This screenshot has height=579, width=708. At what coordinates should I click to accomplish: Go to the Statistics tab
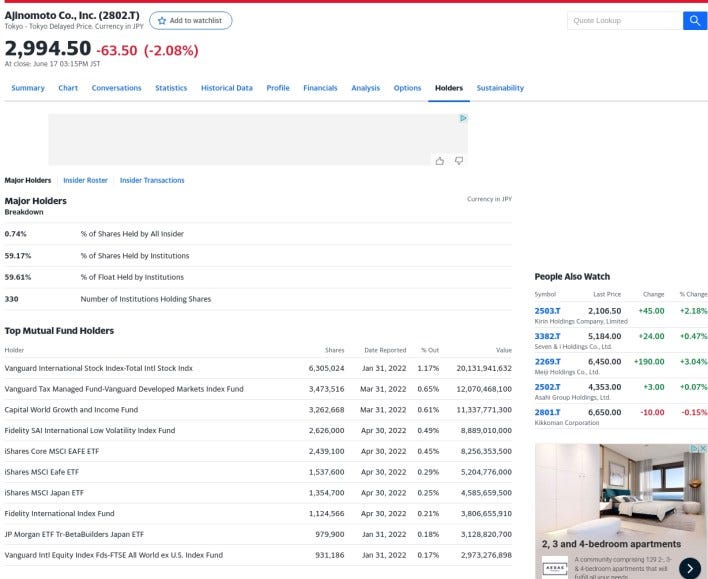coord(171,88)
